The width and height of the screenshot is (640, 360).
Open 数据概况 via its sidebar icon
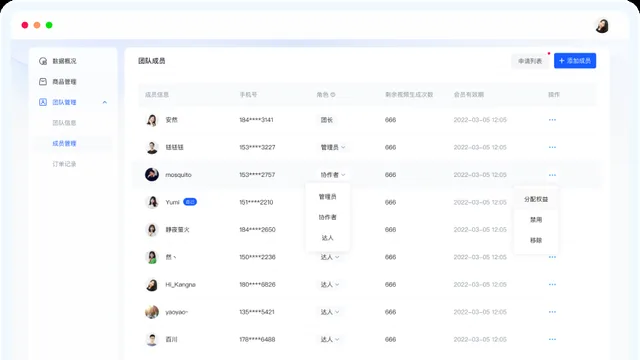click(x=43, y=61)
